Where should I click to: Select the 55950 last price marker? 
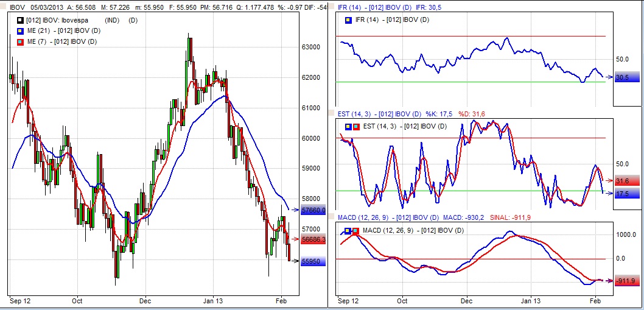314,261
